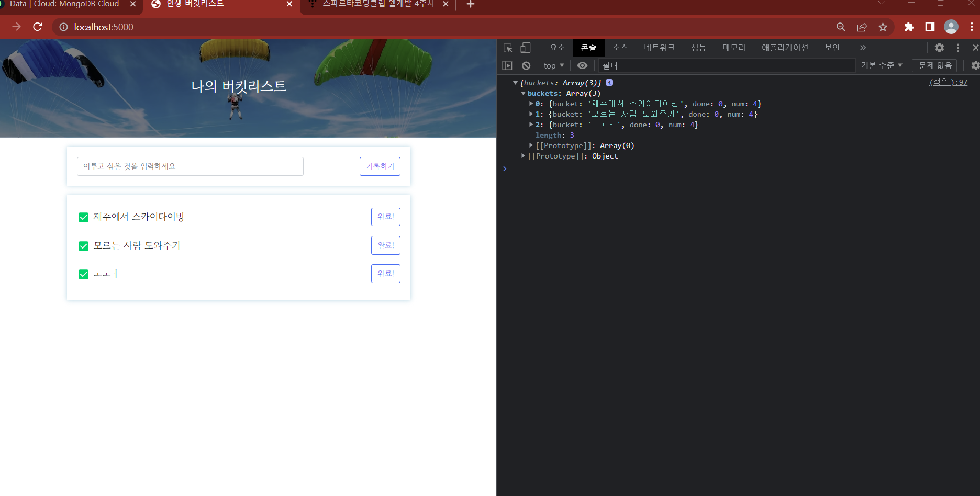Click the length: 3 property
This screenshot has width=980, height=496.
(554, 135)
